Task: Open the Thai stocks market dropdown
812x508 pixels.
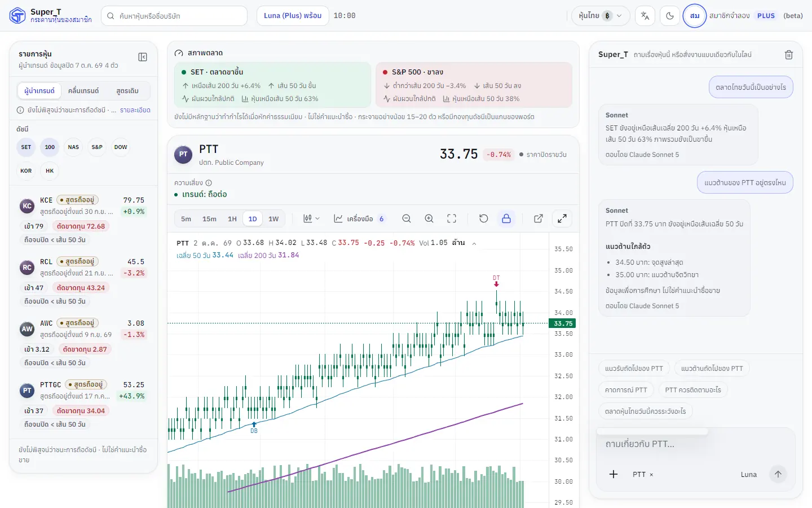Action: (x=600, y=16)
